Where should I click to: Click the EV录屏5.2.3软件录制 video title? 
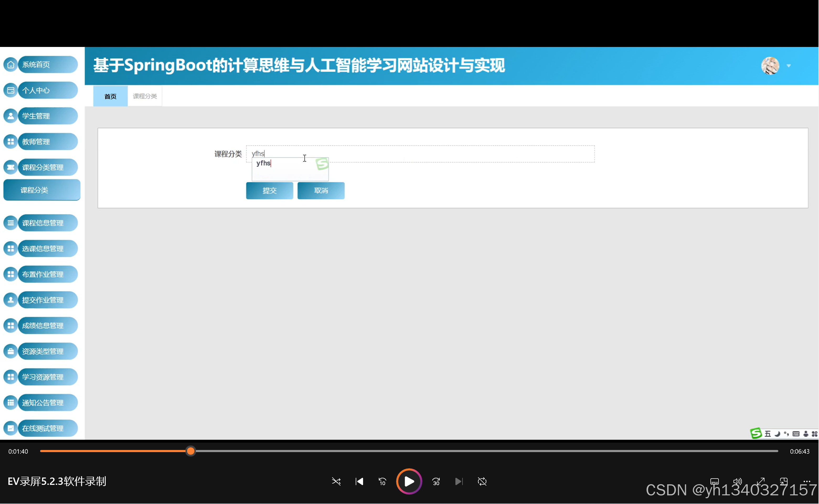click(57, 481)
